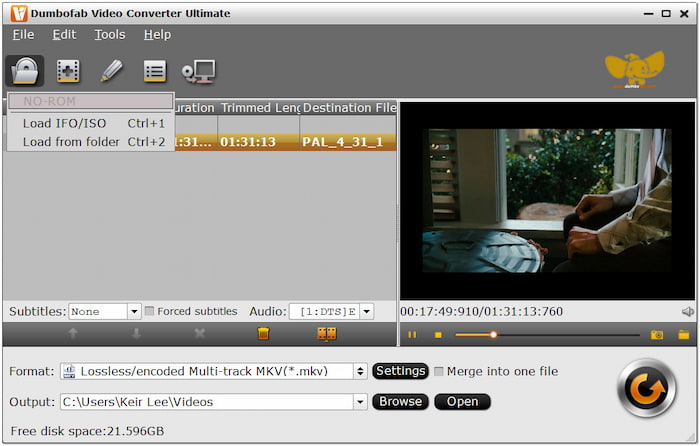This screenshot has height=446, width=700.
Task: Click the split film strip icon
Action: coord(327,334)
